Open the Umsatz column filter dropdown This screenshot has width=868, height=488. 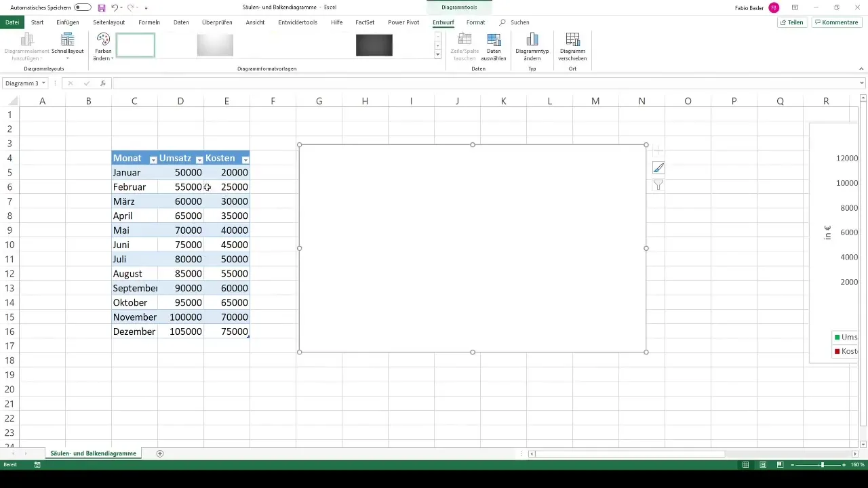(199, 160)
